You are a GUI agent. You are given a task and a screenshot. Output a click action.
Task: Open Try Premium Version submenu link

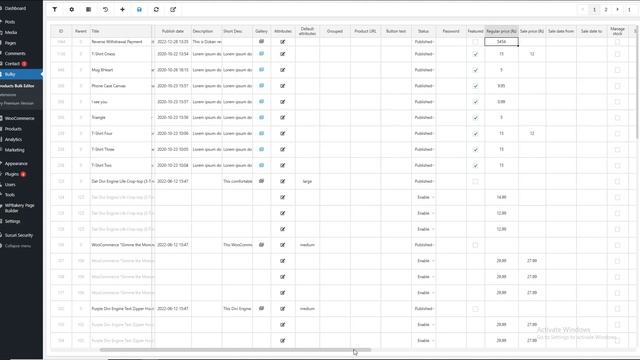[x=17, y=103]
